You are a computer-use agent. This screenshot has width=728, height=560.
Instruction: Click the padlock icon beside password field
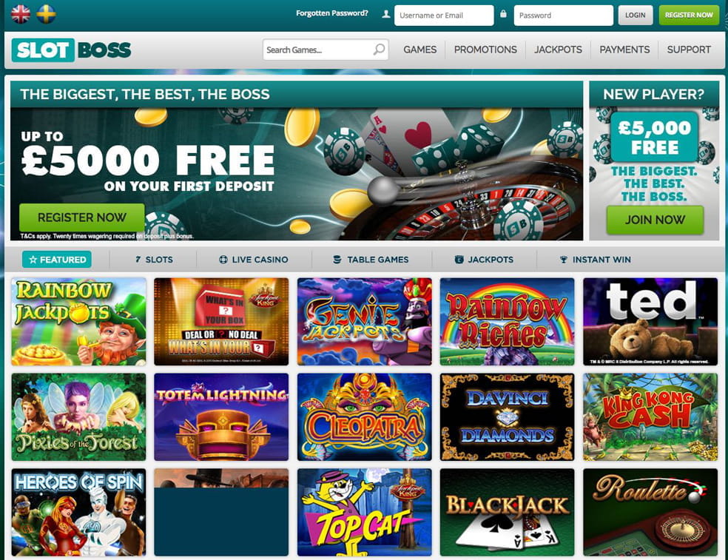point(503,14)
